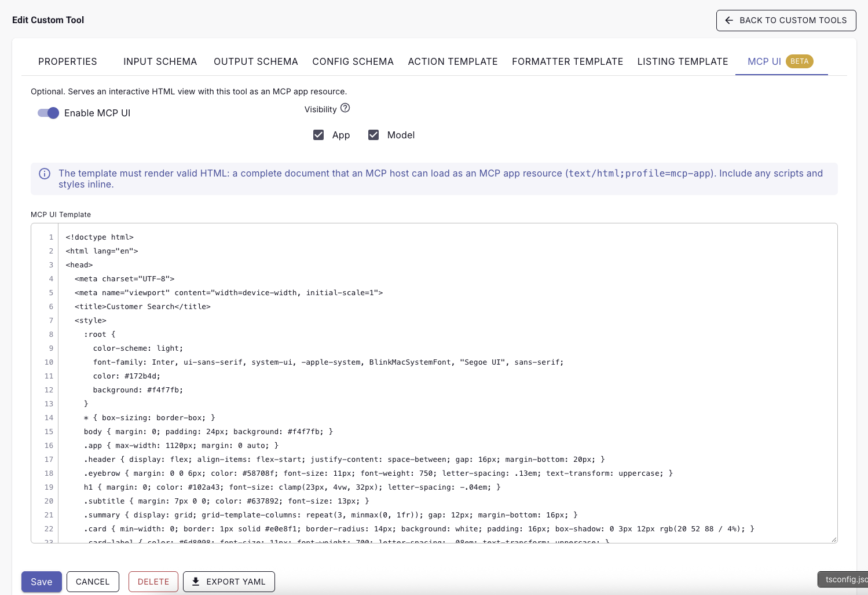Viewport: 868px width, 595px height.
Task: Switch to the Formatter Template tab
Action: (567, 61)
